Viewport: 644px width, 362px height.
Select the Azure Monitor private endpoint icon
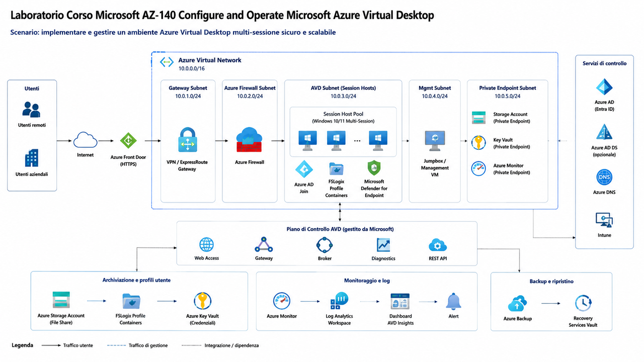pyautogui.click(x=478, y=168)
